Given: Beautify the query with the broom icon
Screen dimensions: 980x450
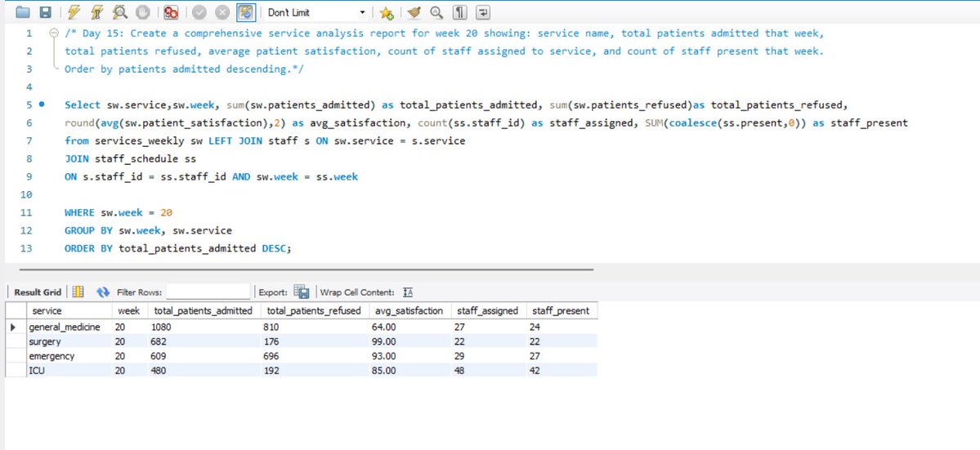Looking at the screenshot, I should pos(413,12).
